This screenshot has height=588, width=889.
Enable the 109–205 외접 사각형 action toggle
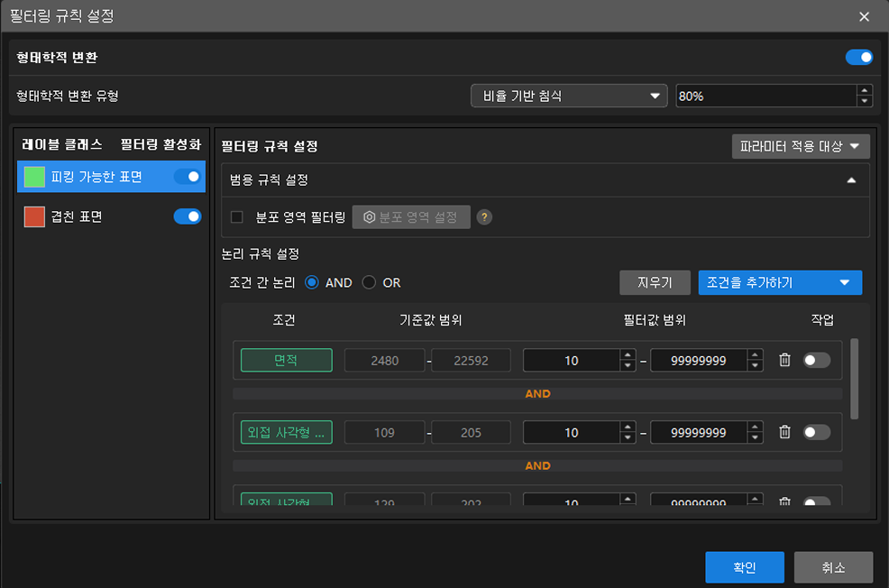click(x=817, y=432)
